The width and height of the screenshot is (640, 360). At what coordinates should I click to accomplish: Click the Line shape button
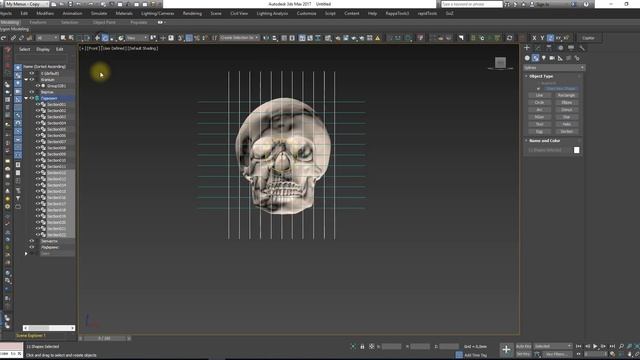pos(539,96)
